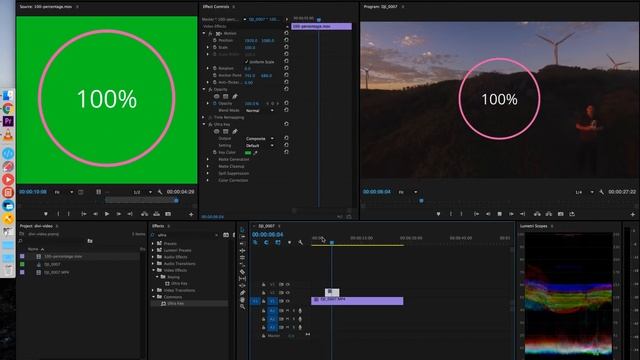Open timeline display settings wrench
Image resolution: width=640 pixels, height=360 pixels.
[301, 242]
